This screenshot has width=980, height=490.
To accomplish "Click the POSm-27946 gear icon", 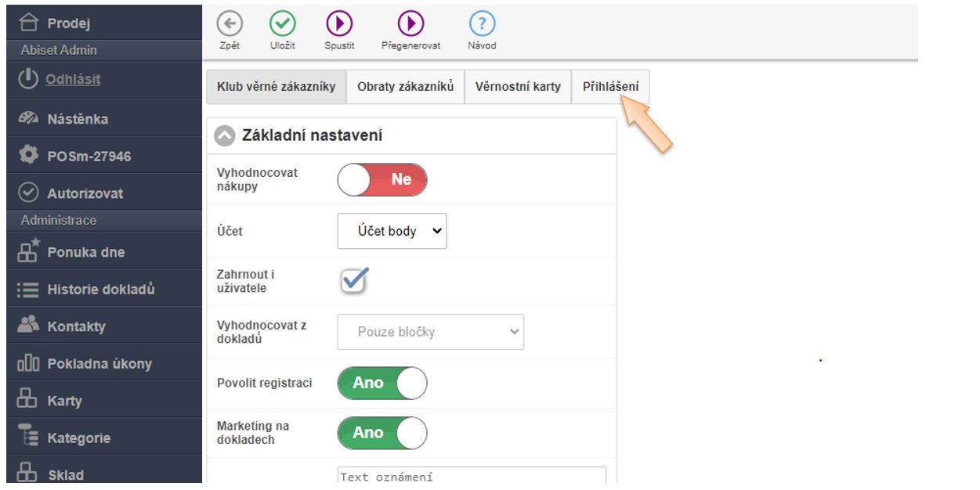I will tap(28, 156).
